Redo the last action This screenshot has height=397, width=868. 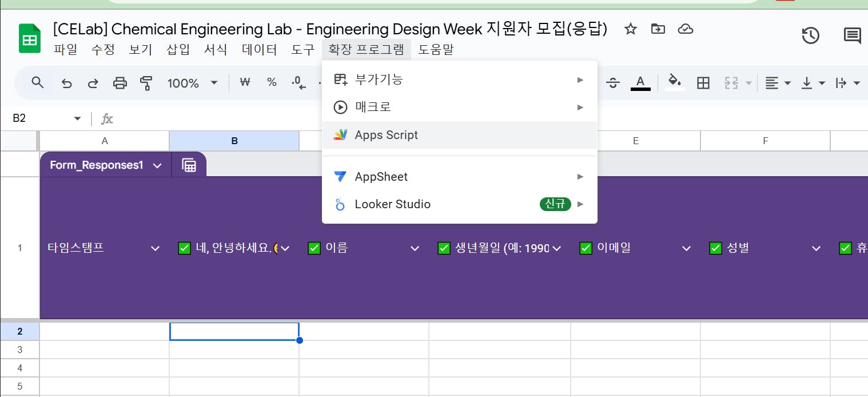pos(93,84)
